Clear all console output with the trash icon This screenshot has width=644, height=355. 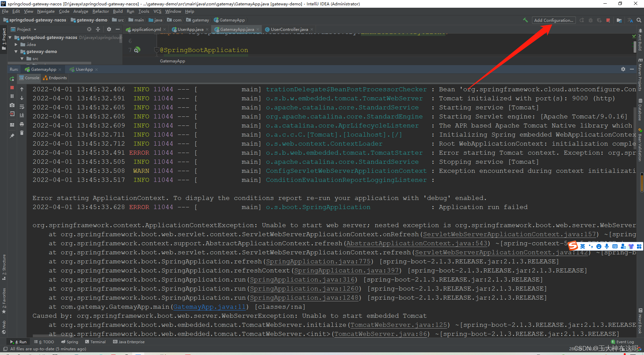point(22,133)
